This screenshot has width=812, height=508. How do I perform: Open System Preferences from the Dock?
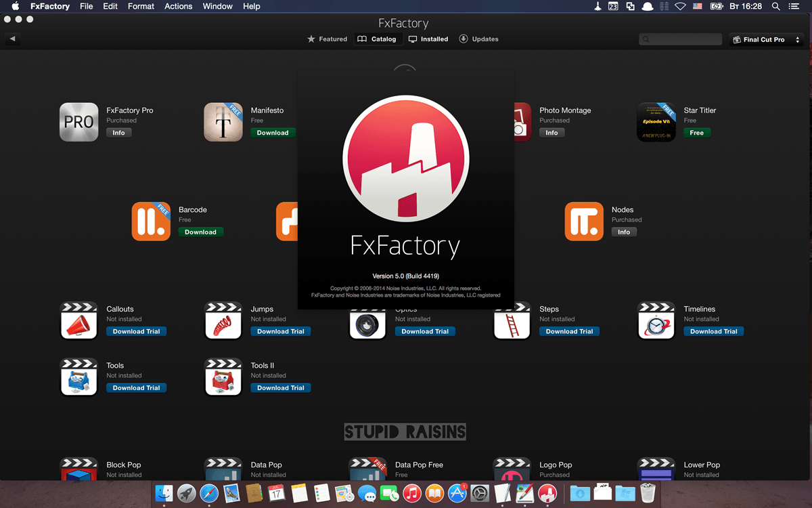pos(480,493)
